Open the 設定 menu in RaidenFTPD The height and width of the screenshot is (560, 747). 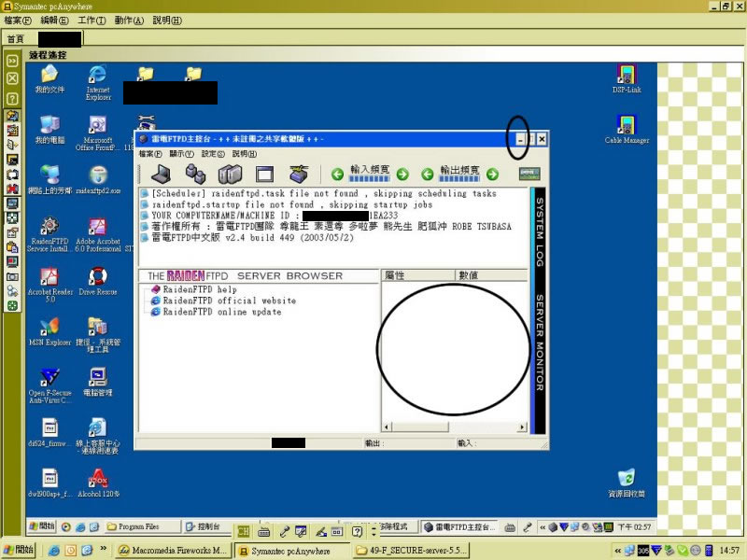coord(212,153)
